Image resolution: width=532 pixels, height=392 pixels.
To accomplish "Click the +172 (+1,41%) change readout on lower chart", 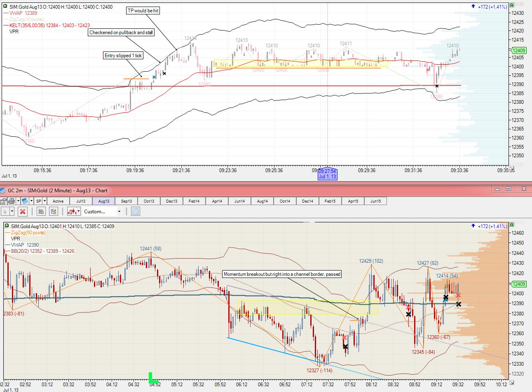I will tap(489, 226).
